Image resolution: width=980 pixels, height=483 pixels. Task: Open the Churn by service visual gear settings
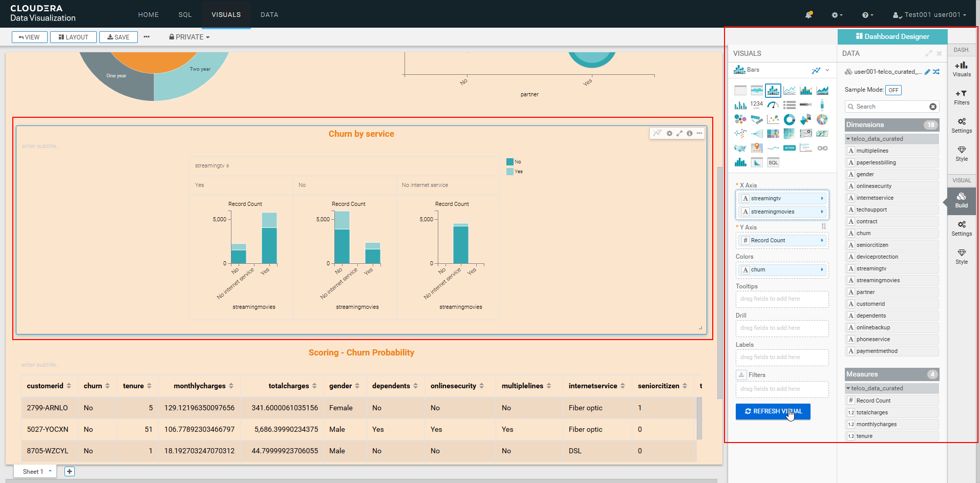coord(669,133)
